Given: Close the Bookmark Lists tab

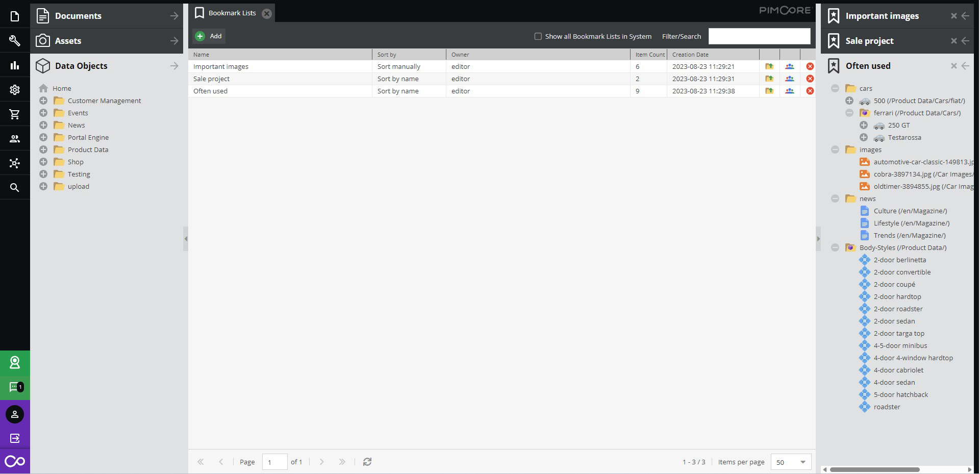Looking at the screenshot, I should point(267,14).
